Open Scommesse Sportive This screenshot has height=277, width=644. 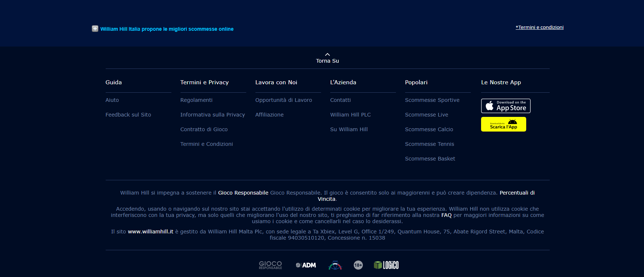pyautogui.click(x=432, y=100)
